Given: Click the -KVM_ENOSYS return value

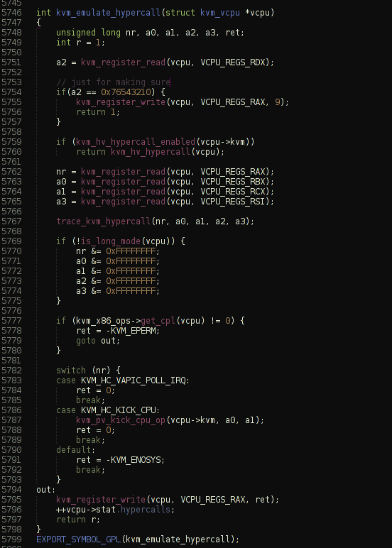Looking at the screenshot, I should coord(134,460).
